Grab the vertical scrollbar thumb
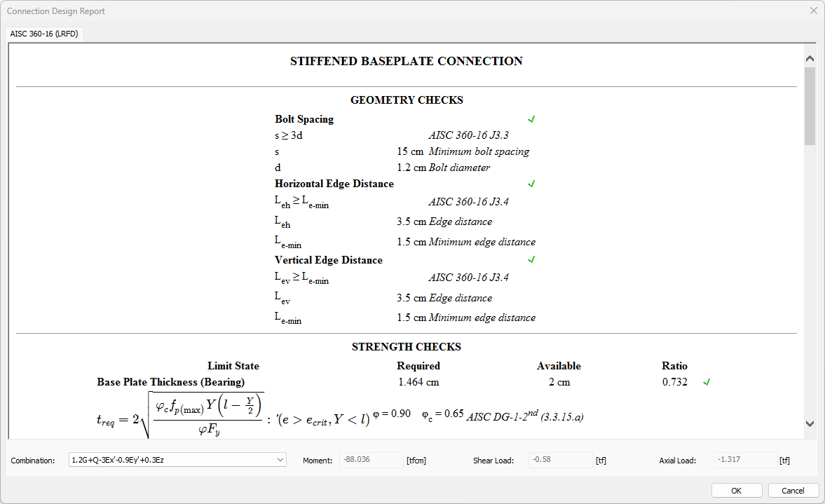825x504 pixels. click(810, 105)
